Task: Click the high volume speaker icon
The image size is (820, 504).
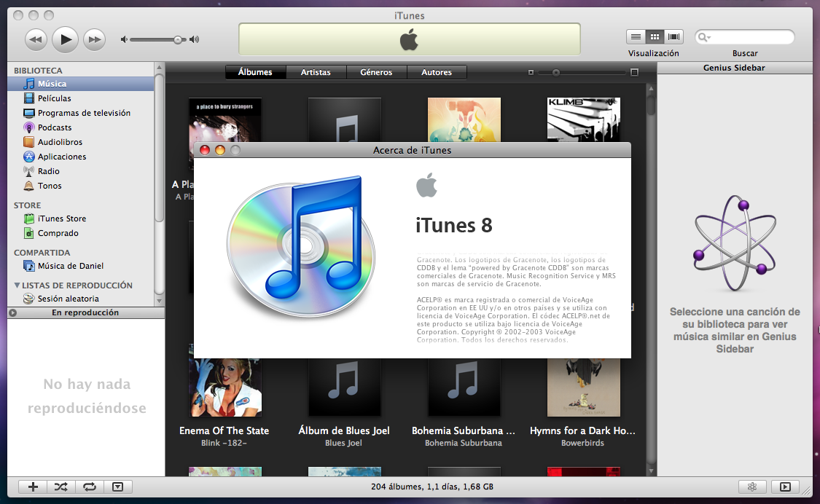Action: coord(195,40)
